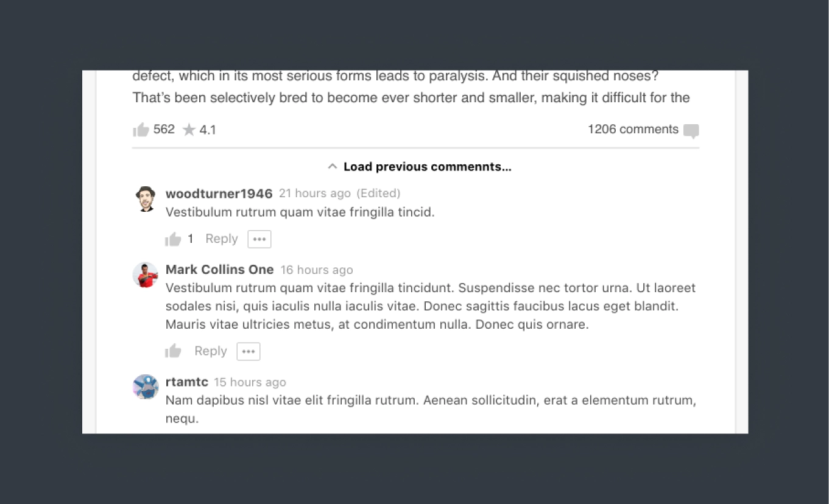Click the chevron beside Load previous comments
829x504 pixels.
(x=333, y=166)
